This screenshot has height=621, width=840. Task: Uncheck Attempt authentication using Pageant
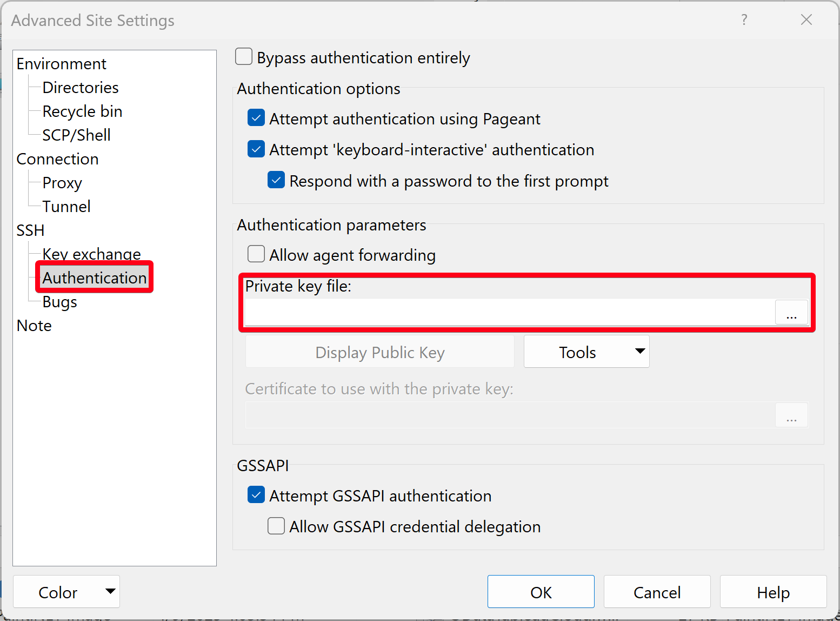(256, 117)
